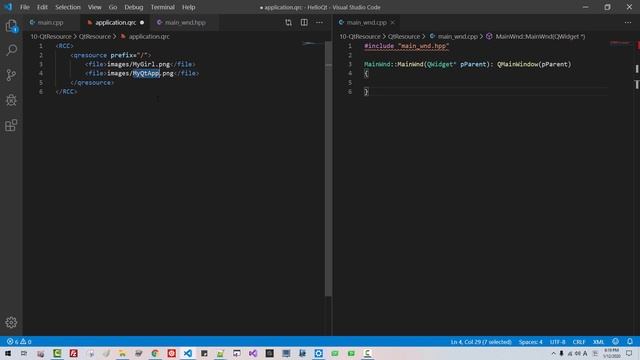This screenshot has height=360, width=640.
Task: Split the left editor group
Action: click(304, 22)
